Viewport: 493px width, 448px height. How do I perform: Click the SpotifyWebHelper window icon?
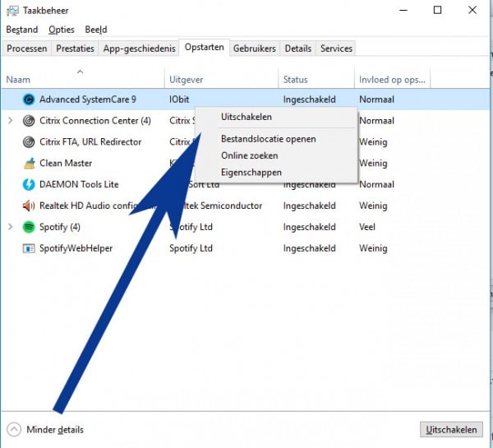(29, 248)
